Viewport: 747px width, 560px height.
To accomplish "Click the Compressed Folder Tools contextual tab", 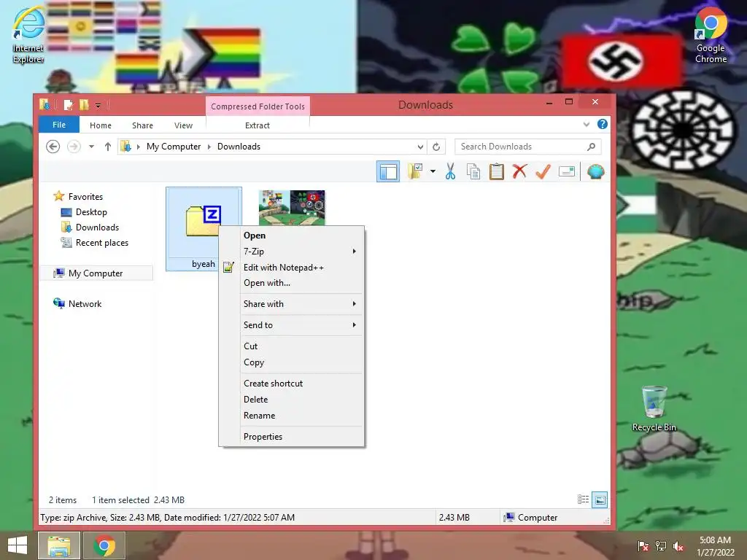I will (x=258, y=106).
